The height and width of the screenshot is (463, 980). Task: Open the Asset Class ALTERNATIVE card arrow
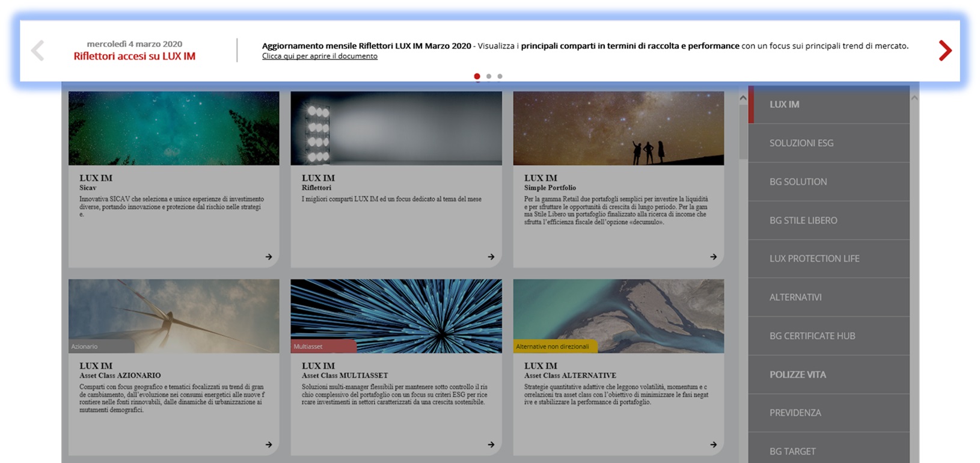tap(714, 445)
